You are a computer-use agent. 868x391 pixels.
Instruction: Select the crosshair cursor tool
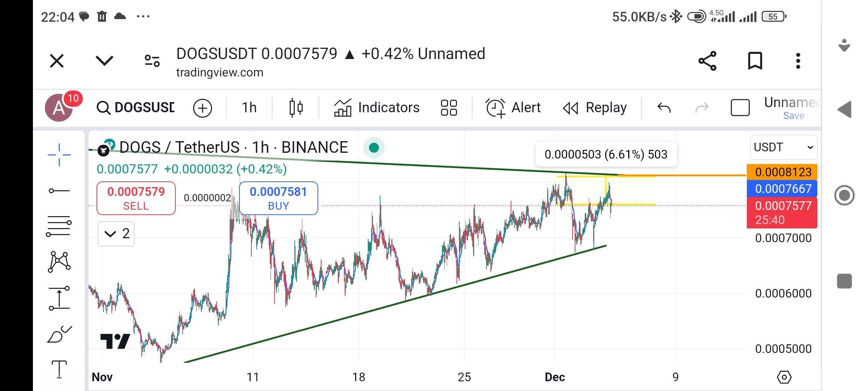coord(59,155)
